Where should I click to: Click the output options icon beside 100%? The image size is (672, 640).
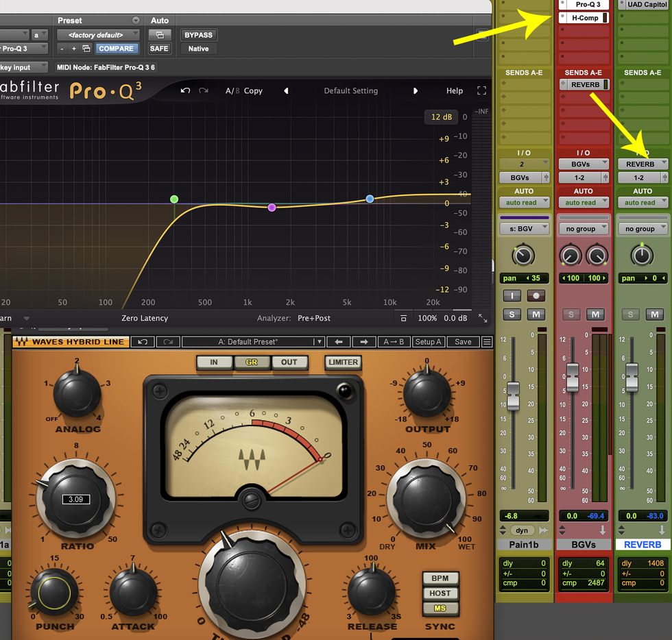coord(403,318)
